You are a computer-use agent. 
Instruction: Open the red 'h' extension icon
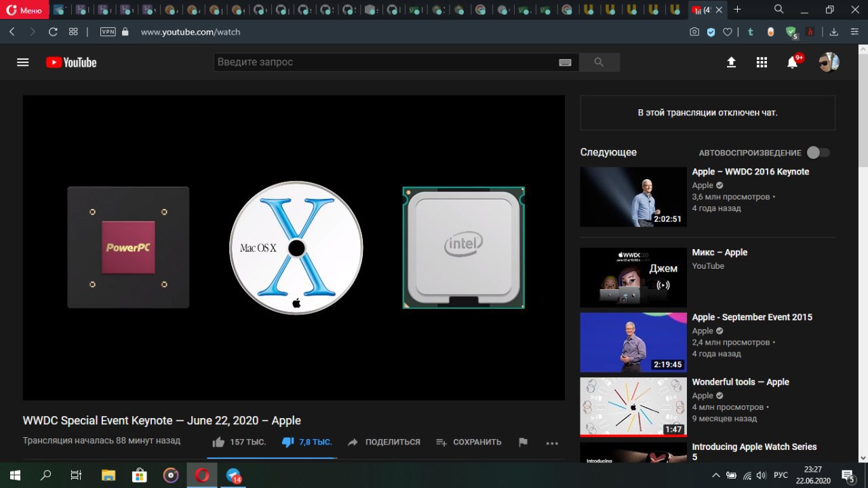810,32
